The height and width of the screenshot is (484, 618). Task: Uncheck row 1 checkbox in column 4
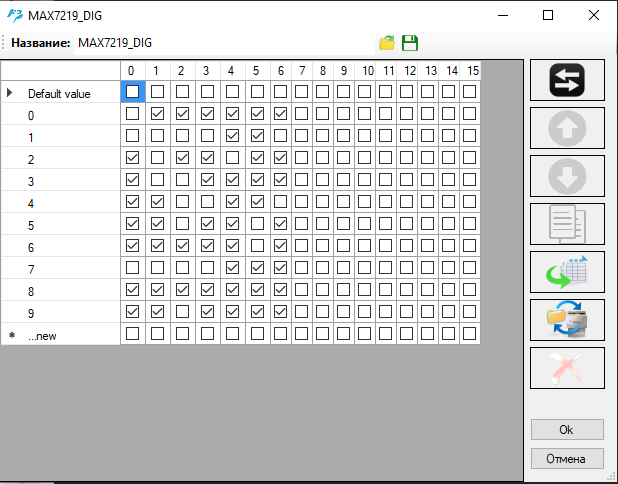point(233,136)
